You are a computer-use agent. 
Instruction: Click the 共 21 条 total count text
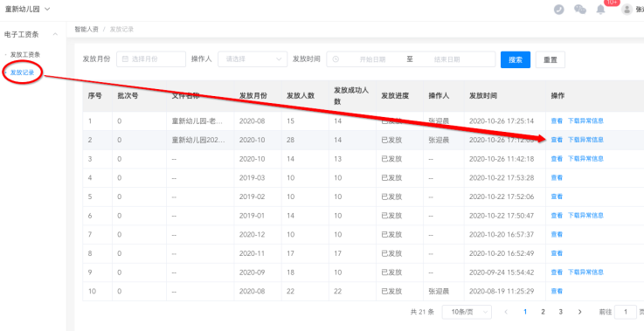(422, 312)
